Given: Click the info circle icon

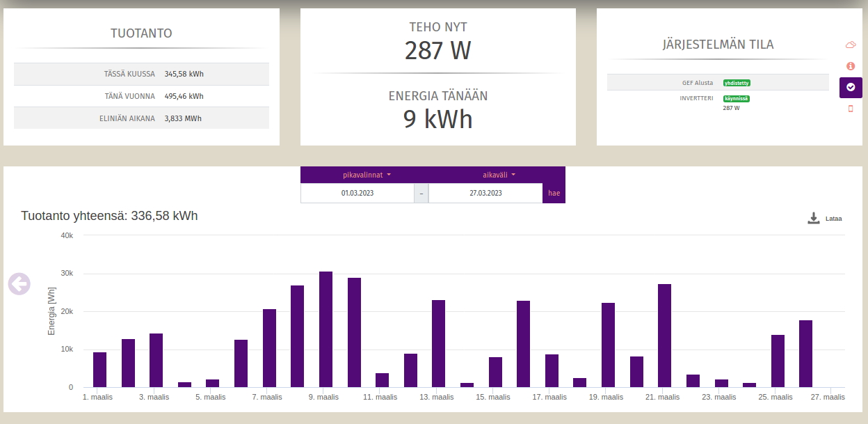Looking at the screenshot, I should coord(850,66).
